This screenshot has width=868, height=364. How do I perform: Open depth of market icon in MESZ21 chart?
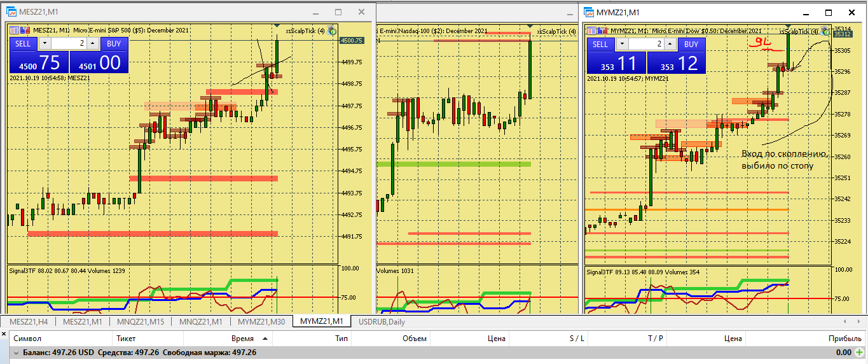[x=25, y=30]
